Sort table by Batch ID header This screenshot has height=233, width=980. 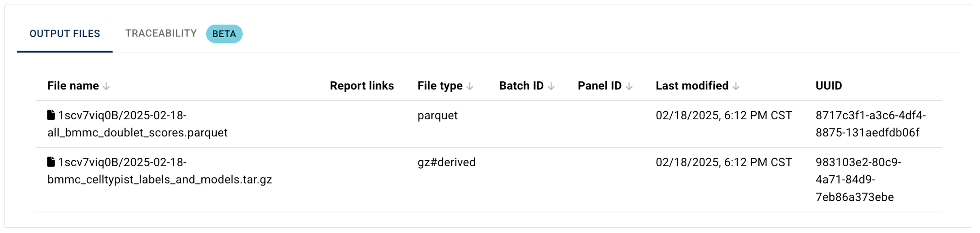tap(521, 86)
